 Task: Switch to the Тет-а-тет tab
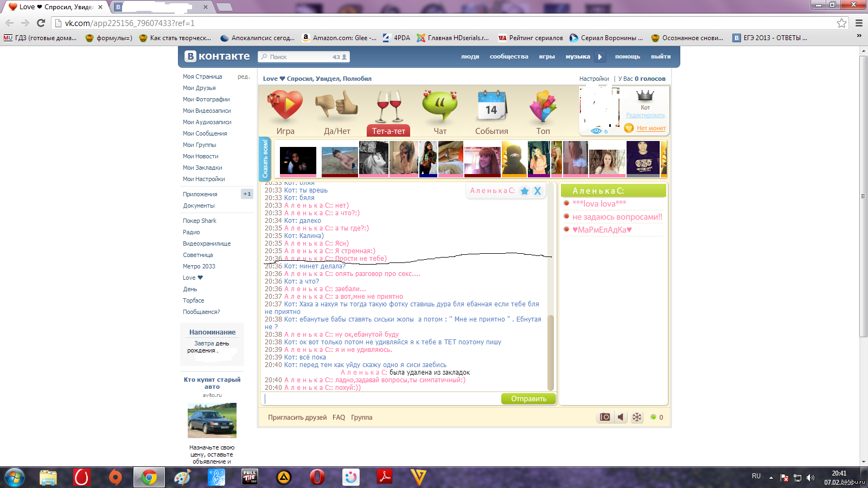coord(388,131)
